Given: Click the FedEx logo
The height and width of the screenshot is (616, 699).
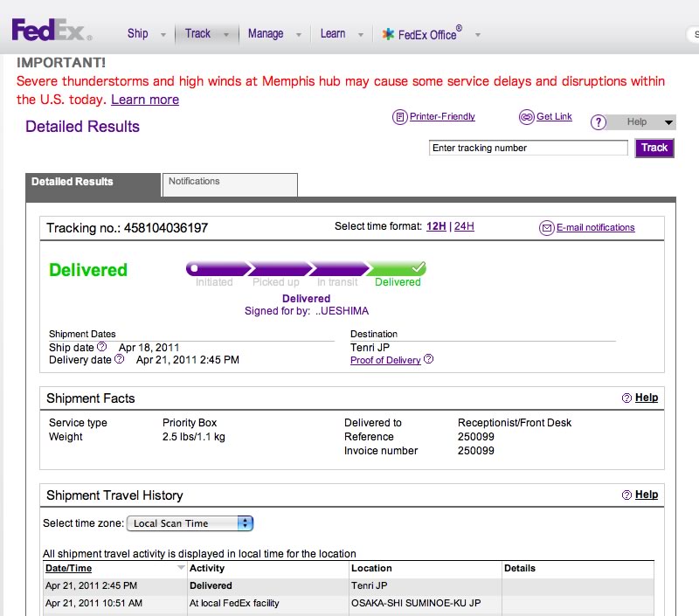Looking at the screenshot, I should click(x=52, y=31).
